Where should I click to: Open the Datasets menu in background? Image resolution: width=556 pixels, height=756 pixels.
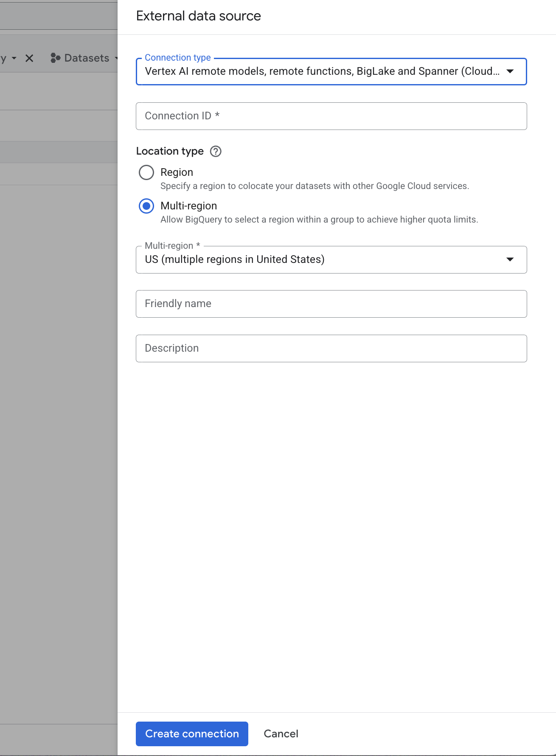[x=84, y=58]
